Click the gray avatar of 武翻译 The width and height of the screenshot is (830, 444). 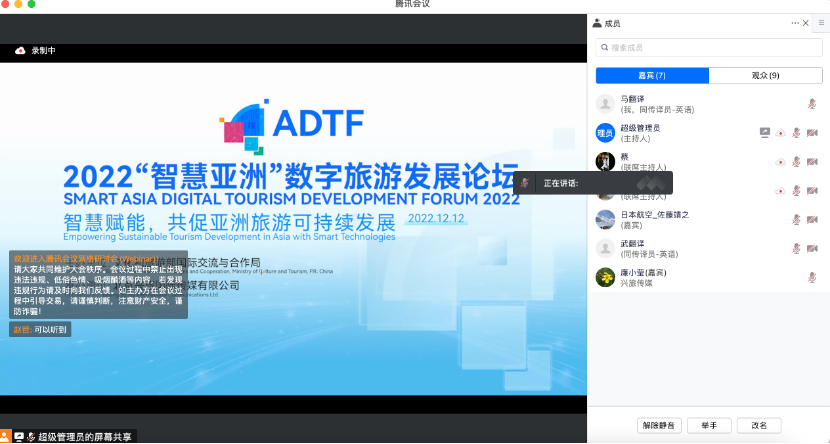click(605, 248)
